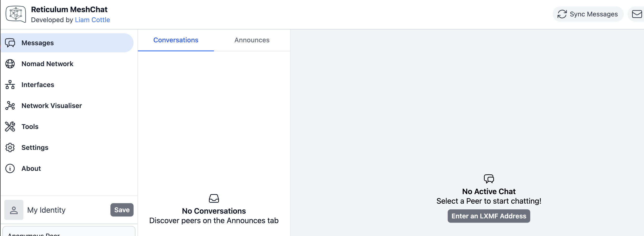
Task: Click the About info icon
Action: tap(10, 169)
